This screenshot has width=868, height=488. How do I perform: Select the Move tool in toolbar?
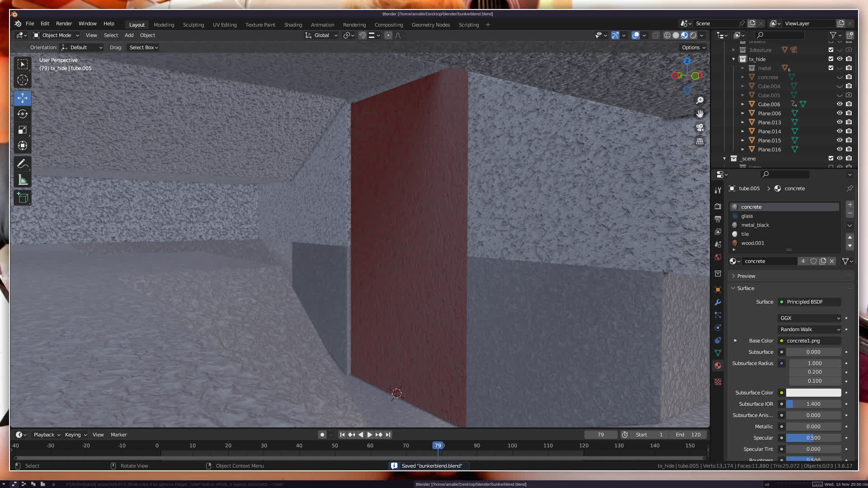23,98
